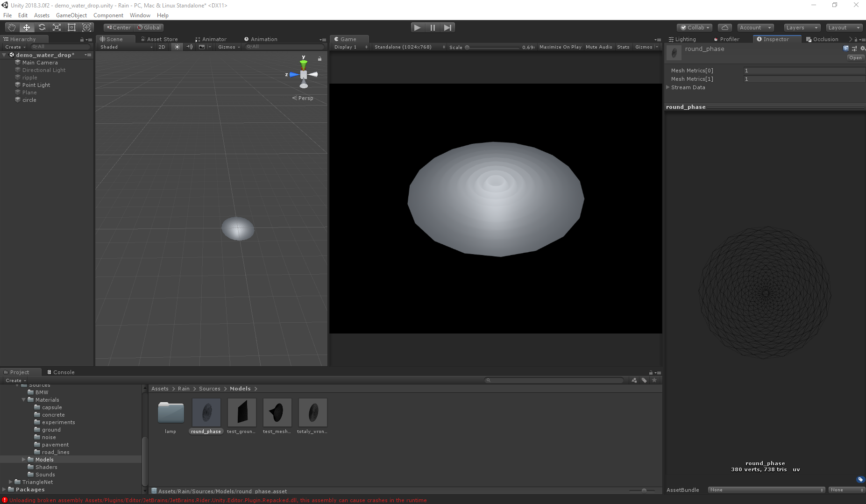866x504 pixels.
Task: Toggle scene lighting in Scene view
Action: click(177, 47)
